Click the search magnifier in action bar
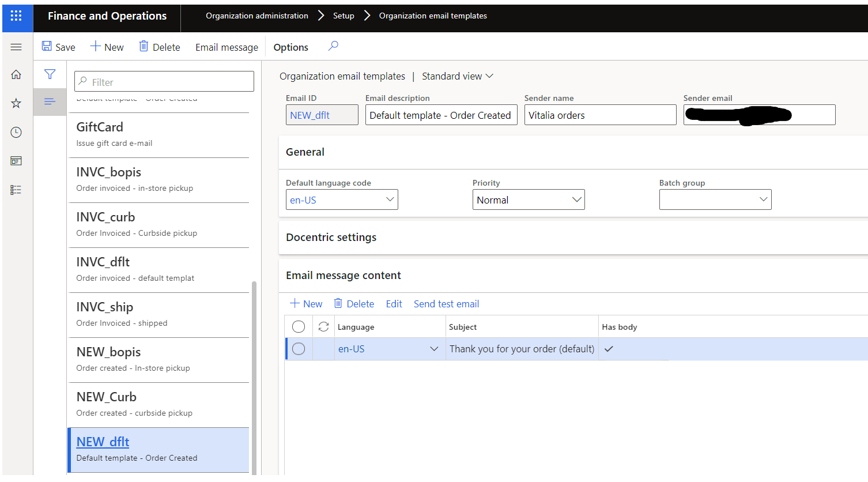Viewport: 868px width, 482px height. coord(333,46)
